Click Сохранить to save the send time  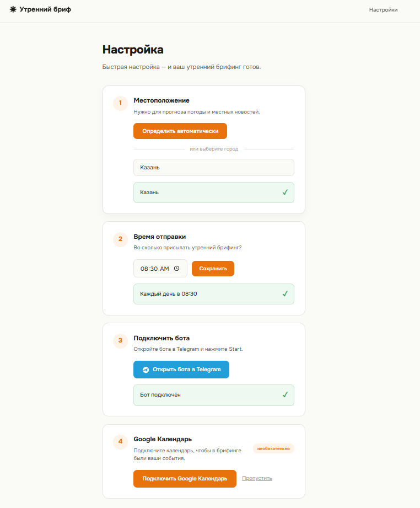pos(213,269)
